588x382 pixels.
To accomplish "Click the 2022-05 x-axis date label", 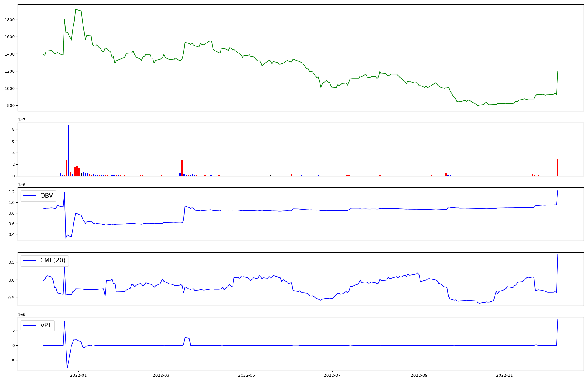I will click(246, 375).
